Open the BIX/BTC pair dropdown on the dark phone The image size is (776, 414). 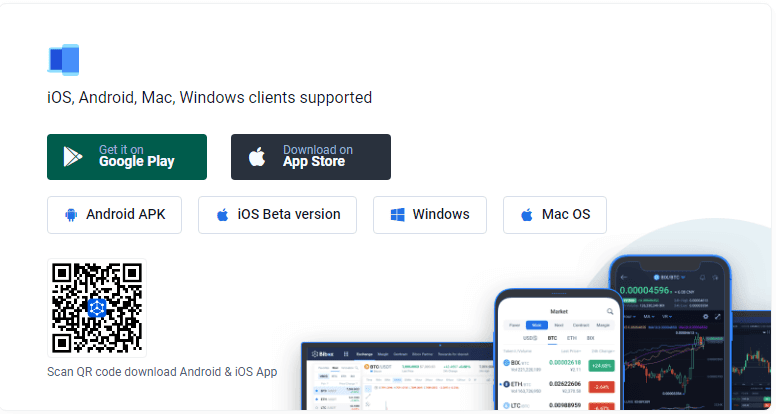click(x=670, y=277)
